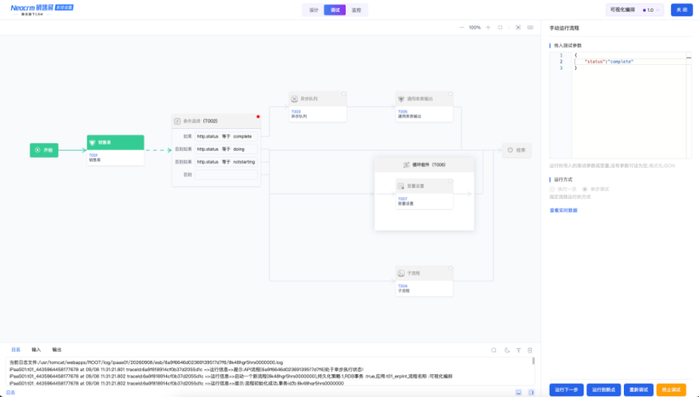
Task: Click the T007 node id text
Action: pyautogui.click(x=403, y=199)
